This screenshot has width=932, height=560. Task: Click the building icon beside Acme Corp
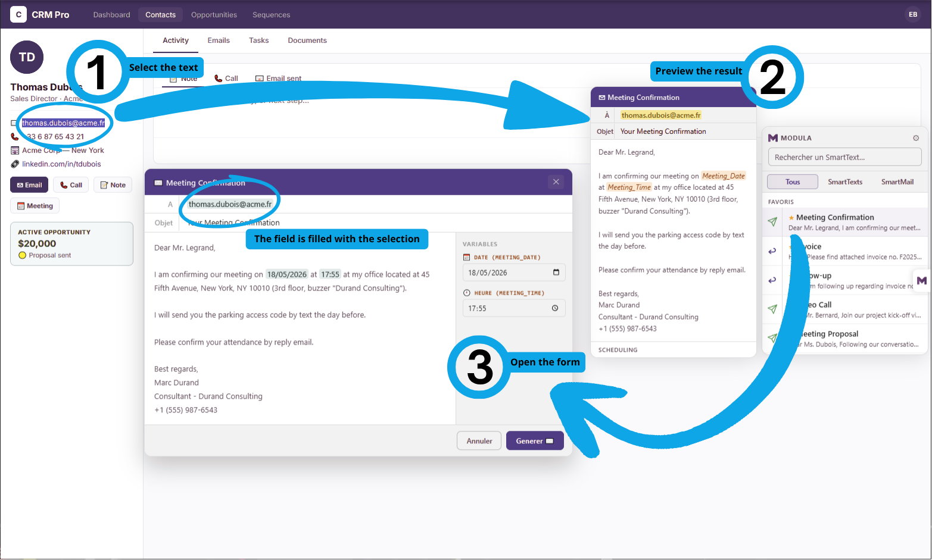pyautogui.click(x=15, y=151)
